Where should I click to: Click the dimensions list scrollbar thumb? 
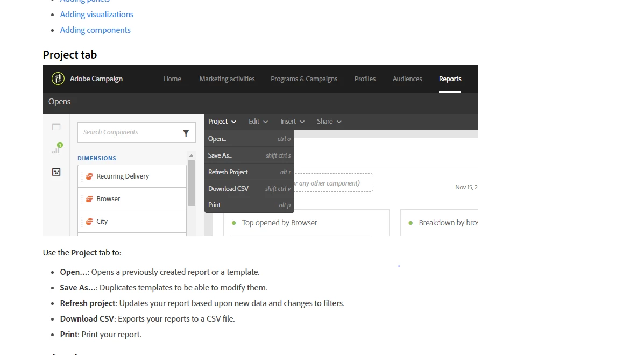(x=191, y=183)
